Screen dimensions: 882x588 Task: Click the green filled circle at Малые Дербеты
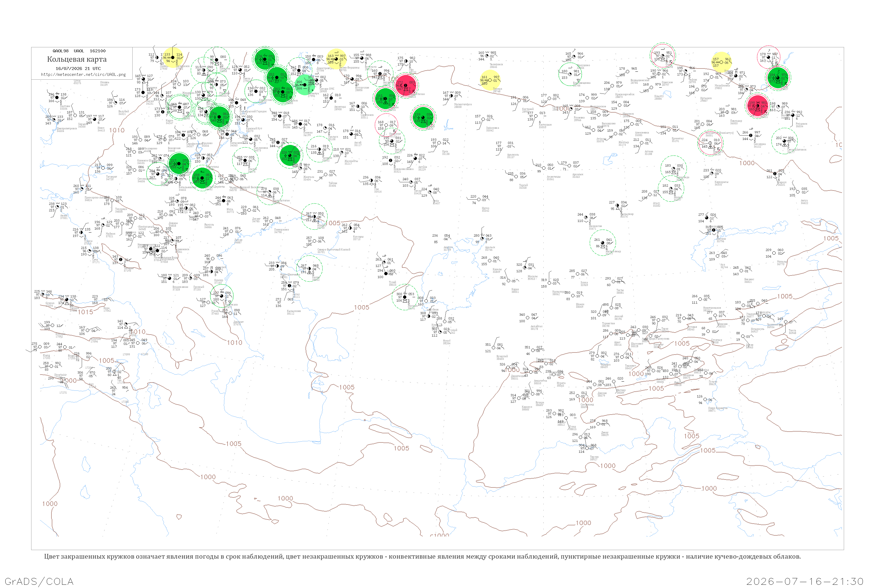coord(202,178)
